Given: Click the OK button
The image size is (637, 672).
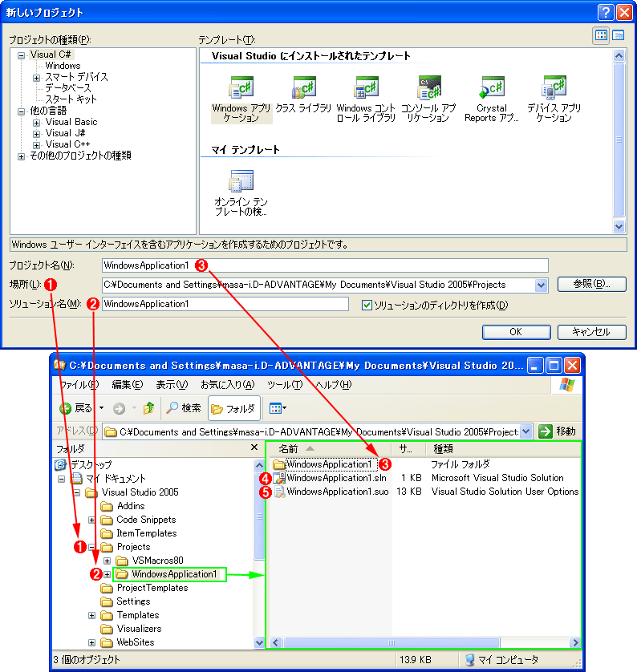Looking at the screenshot, I should pyautogui.click(x=516, y=332).
